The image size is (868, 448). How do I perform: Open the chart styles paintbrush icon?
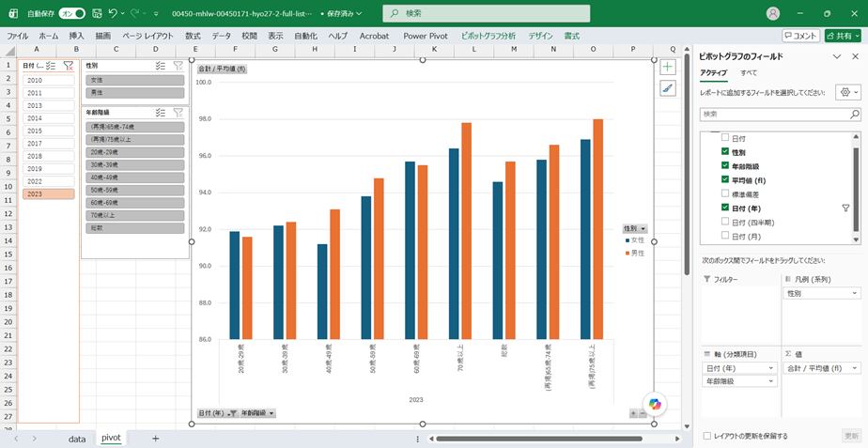[668, 88]
